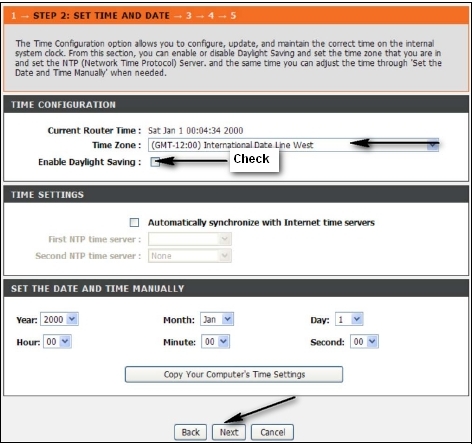This screenshot has width=473, height=445.
Task: Expand the Year dropdown showing 2000
Action: (59, 319)
